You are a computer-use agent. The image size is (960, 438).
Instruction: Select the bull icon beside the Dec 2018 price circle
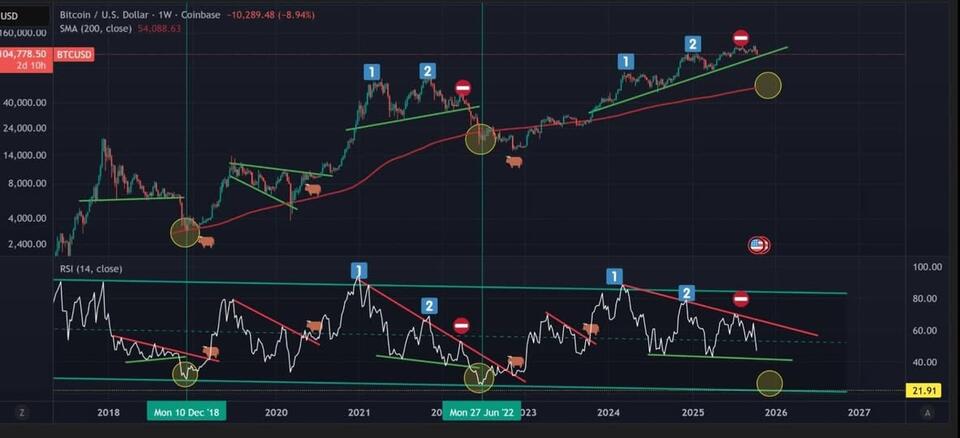pos(206,241)
